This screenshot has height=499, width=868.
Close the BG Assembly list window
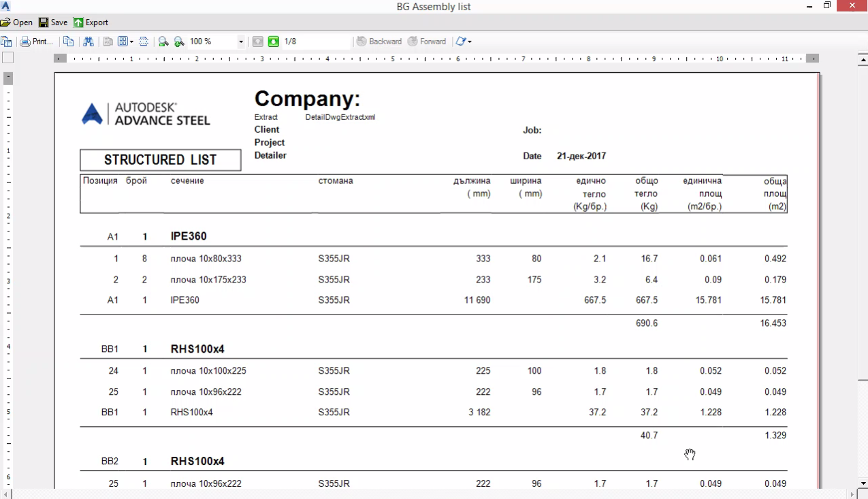[852, 6]
